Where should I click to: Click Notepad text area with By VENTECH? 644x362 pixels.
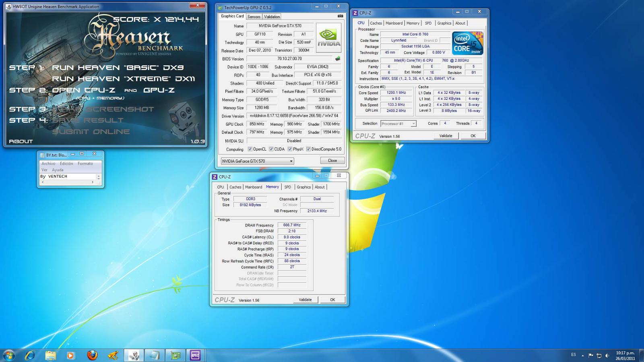68,176
